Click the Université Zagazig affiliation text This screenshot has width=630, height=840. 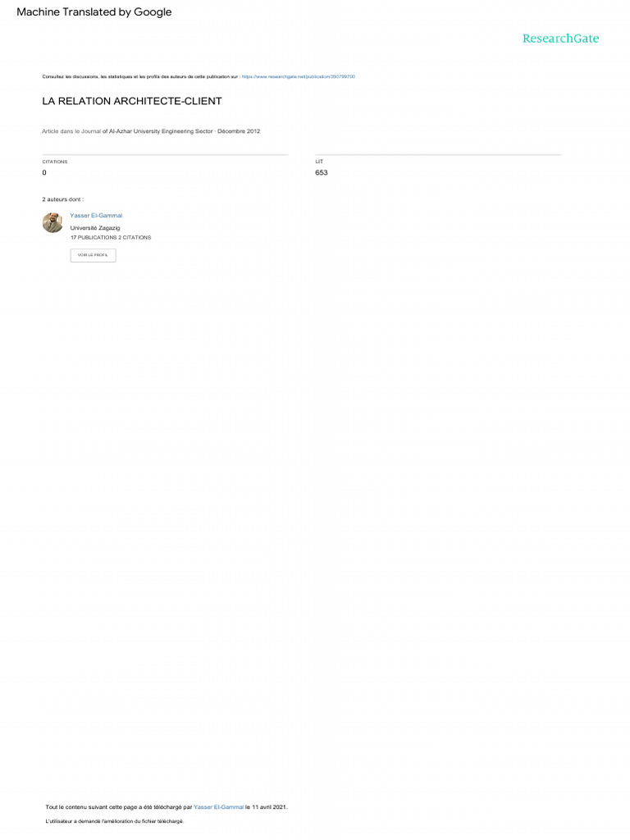pos(95,228)
